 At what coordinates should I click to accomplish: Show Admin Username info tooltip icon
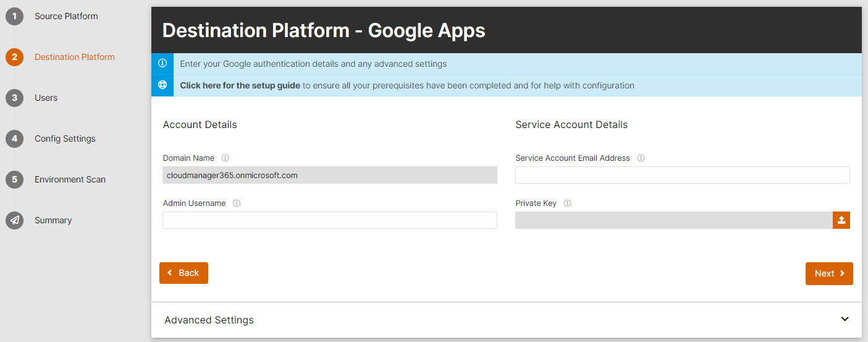point(237,203)
